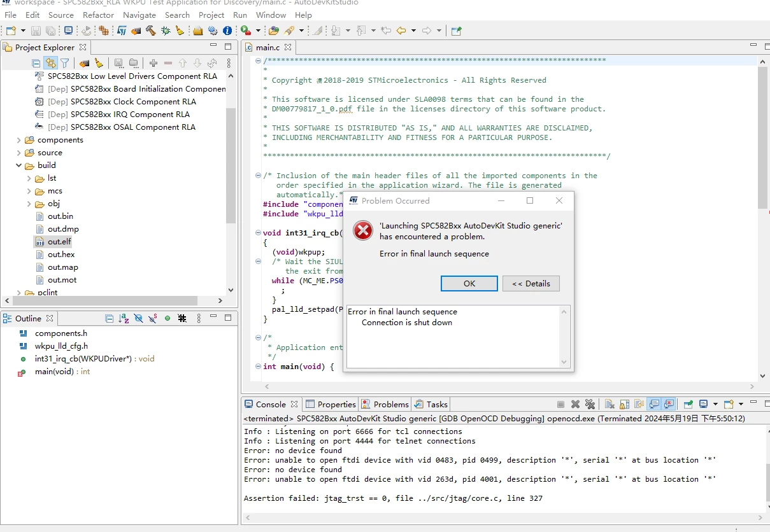
Task: Click the hammer Build toolbar icon
Action: (150, 31)
